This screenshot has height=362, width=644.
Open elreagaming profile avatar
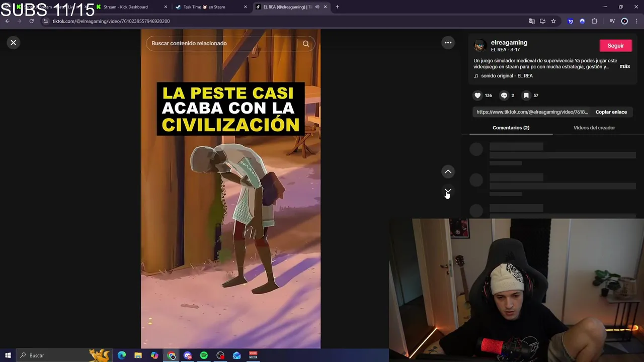[x=480, y=46]
